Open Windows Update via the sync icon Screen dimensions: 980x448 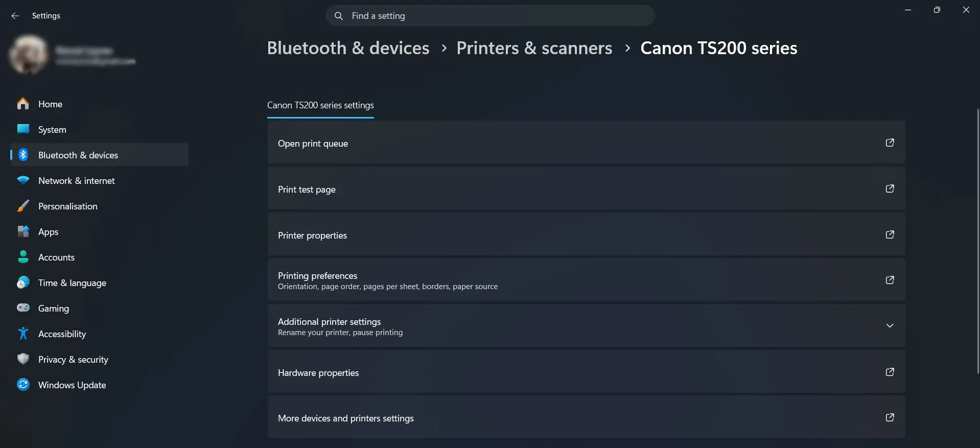click(23, 385)
